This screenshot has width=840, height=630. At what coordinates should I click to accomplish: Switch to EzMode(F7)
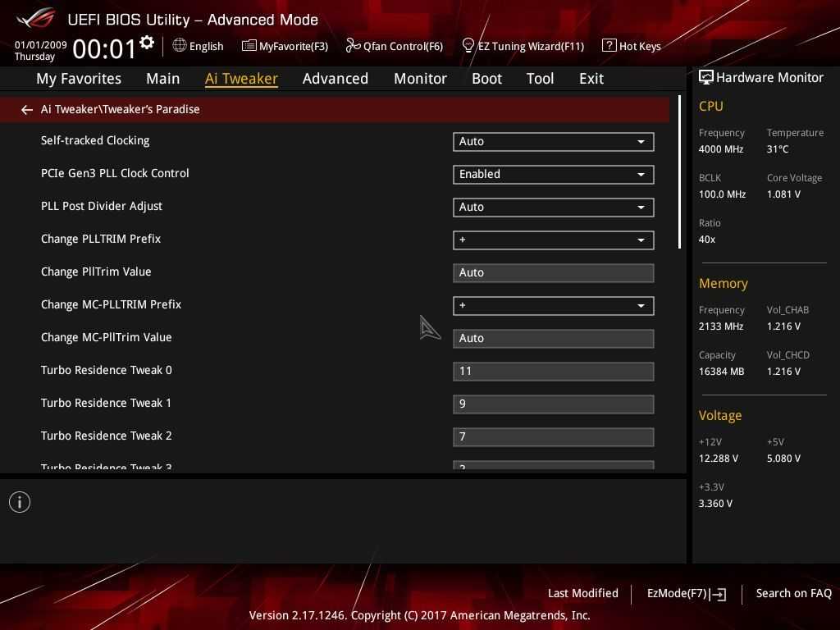686,593
